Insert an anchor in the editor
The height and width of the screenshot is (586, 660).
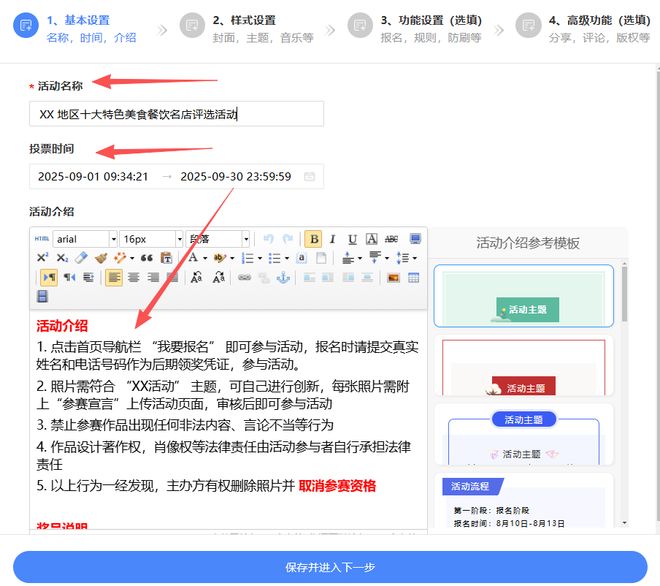pyautogui.click(x=282, y=277)
